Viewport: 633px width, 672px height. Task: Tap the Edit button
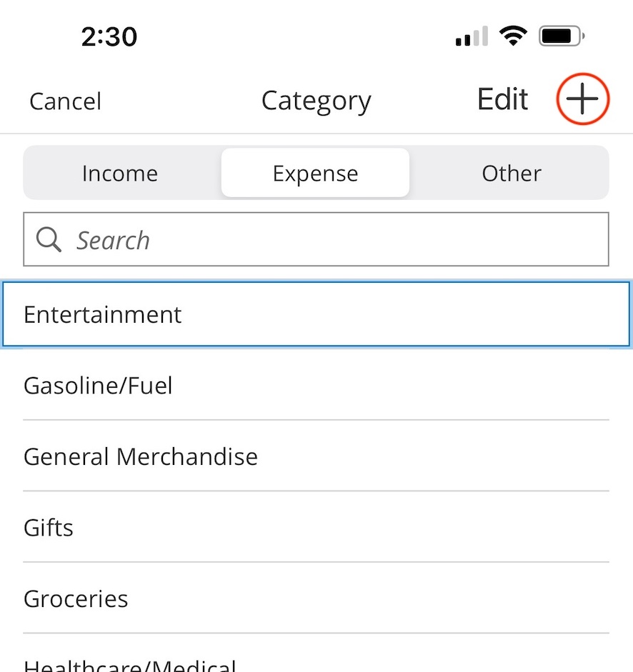point(503,99)
